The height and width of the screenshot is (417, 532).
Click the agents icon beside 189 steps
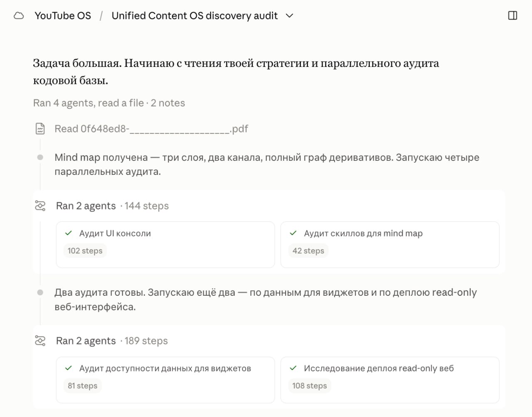pyautogui.click(x=40, y=341)
